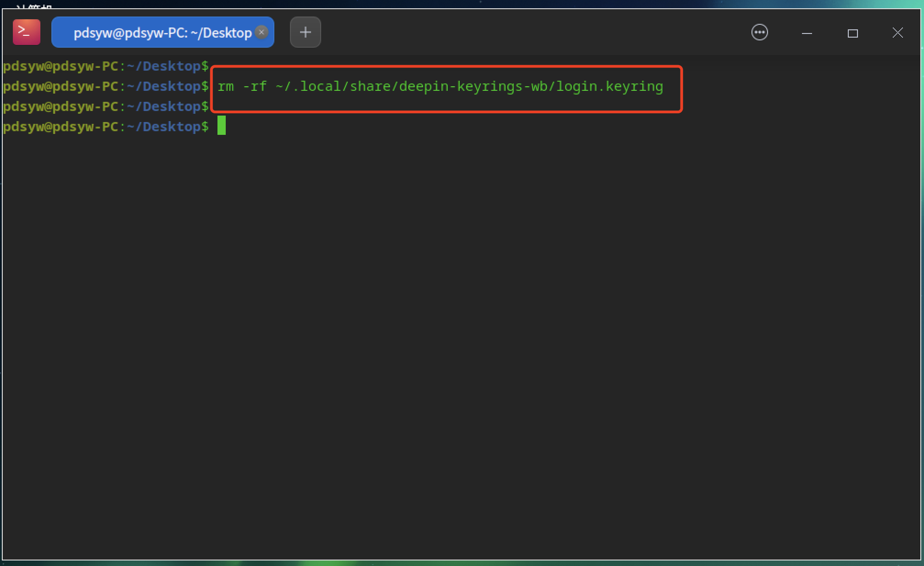Close the terminal window
The image size is (924, 566).
point(897,33)
